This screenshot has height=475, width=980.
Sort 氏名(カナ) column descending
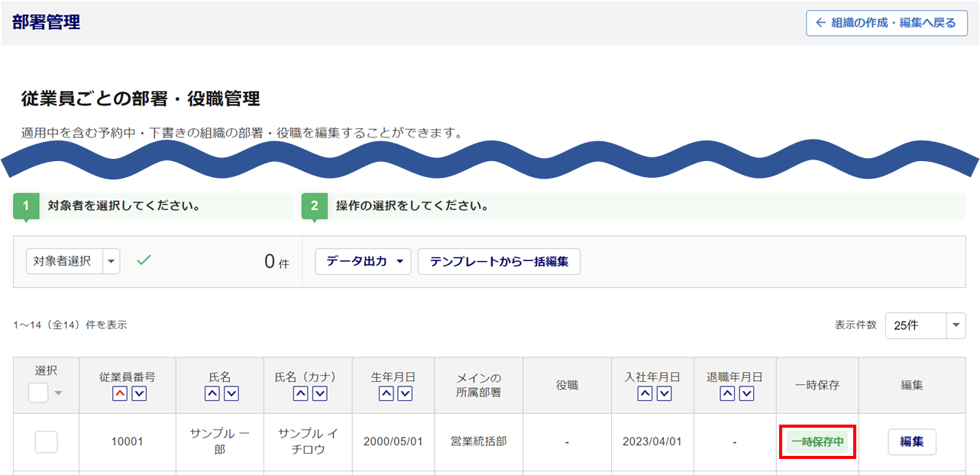coord(320,393)
